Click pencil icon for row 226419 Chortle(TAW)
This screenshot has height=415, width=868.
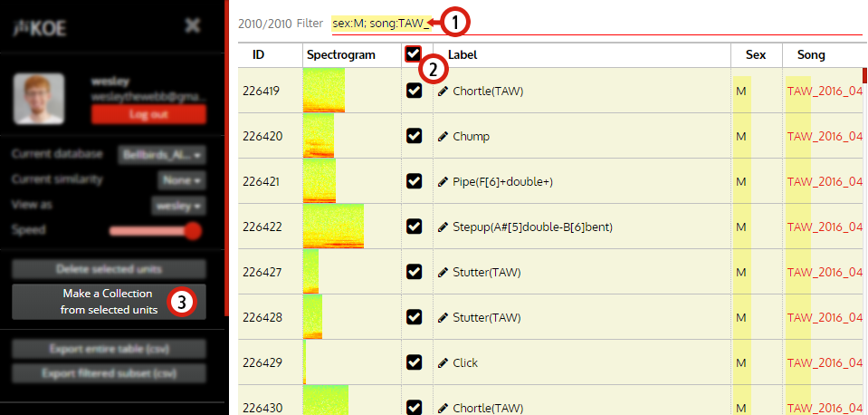pyautogui.click(x=443, y=91)
